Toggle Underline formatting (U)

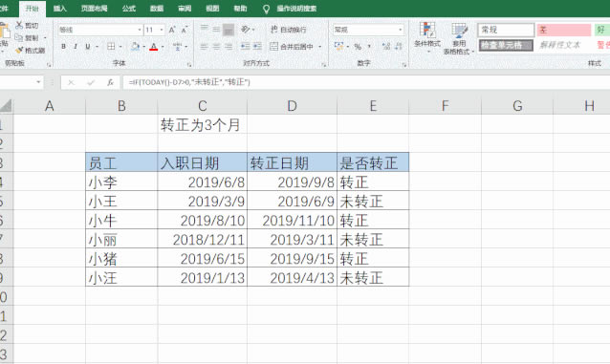[88, 46]
